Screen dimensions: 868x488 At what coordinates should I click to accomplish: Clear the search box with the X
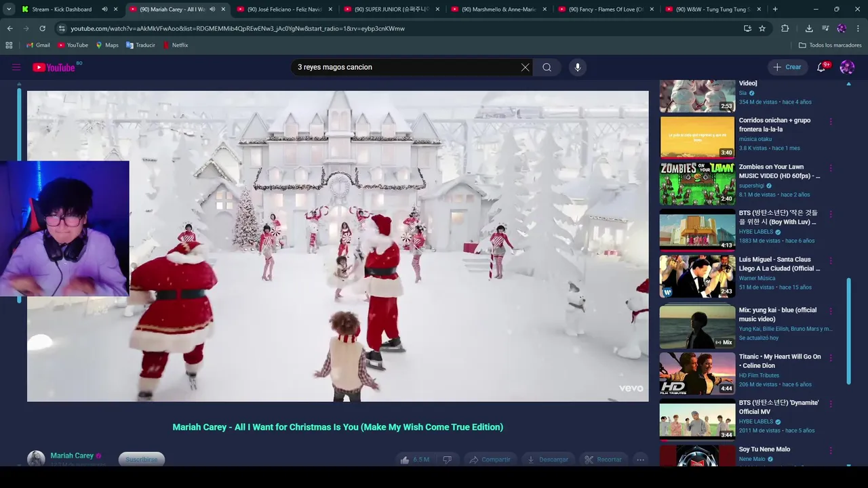[525, 67]
